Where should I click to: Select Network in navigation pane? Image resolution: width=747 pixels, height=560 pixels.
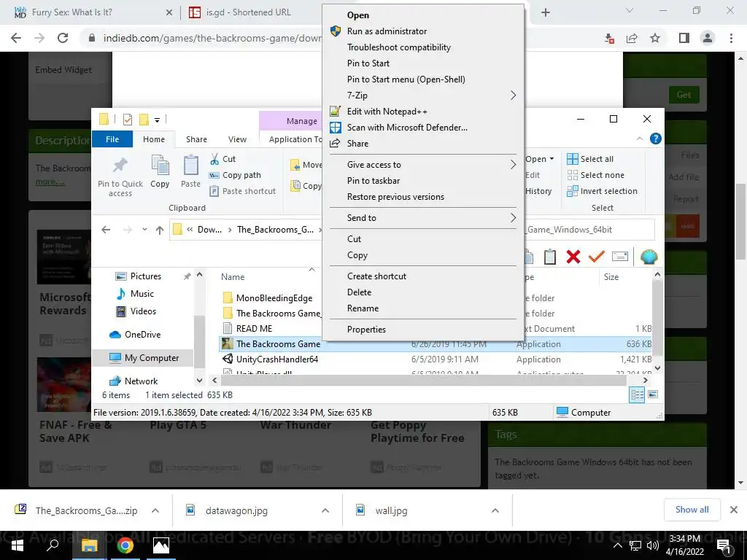(x=141, y=381)
